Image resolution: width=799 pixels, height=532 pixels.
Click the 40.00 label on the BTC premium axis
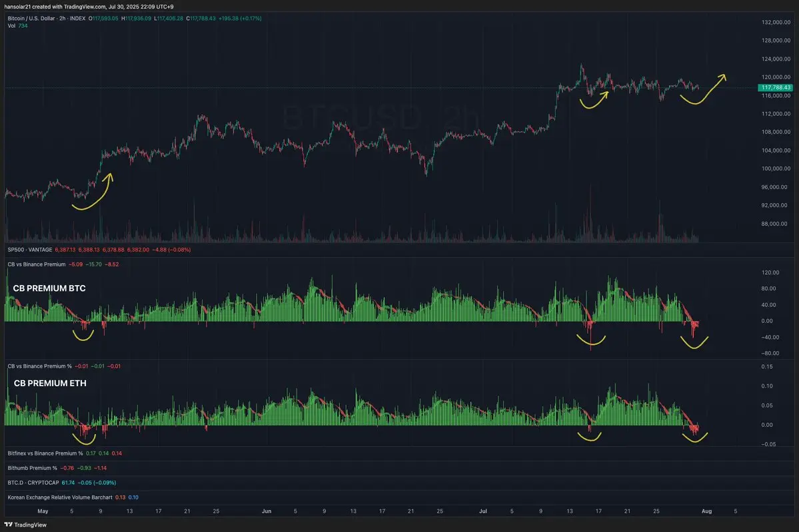(x=768, y=305)
